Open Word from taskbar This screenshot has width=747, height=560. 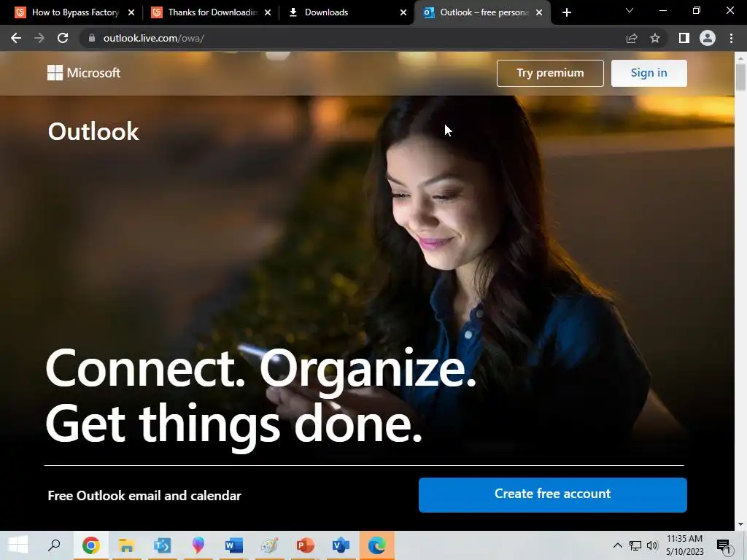click(x=233, y=545)
